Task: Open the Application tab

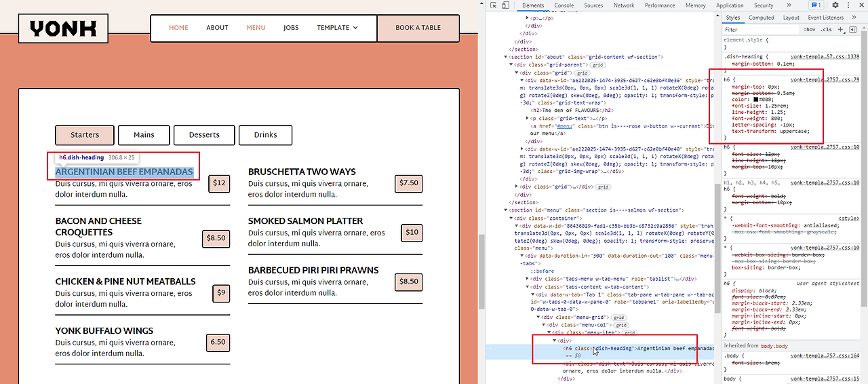Action: (730, 5)
